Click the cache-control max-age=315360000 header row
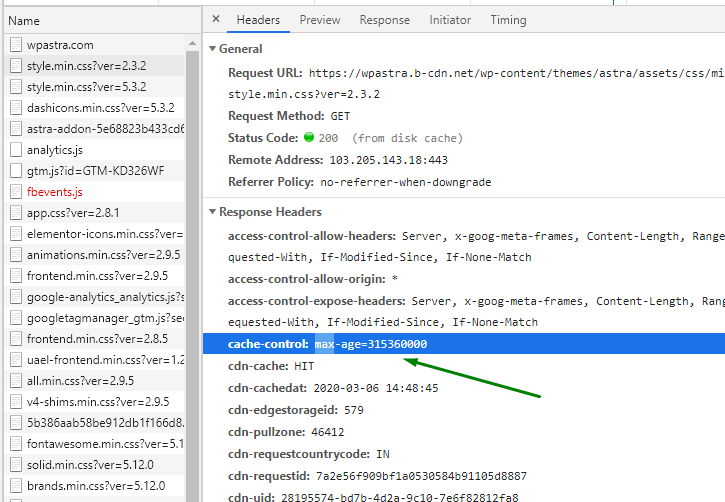This screenshot has width=725, height=502. click(x=464, y=343)
